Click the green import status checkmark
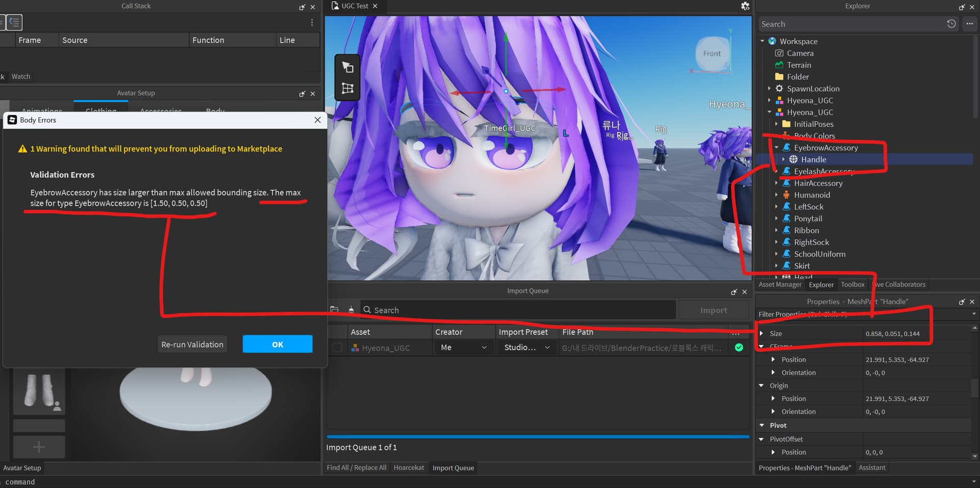The height and width of the screenshot is (488, 980). [739, 348]
